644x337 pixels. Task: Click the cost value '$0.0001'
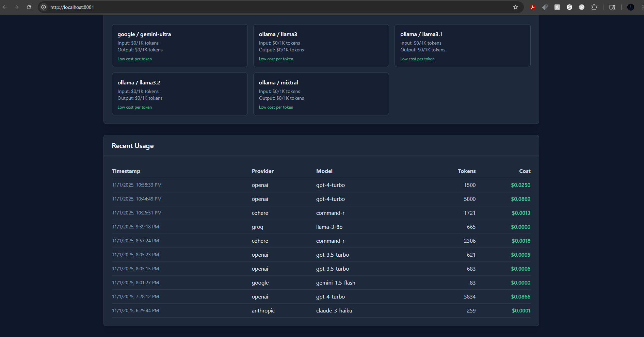tap(521, 311)
